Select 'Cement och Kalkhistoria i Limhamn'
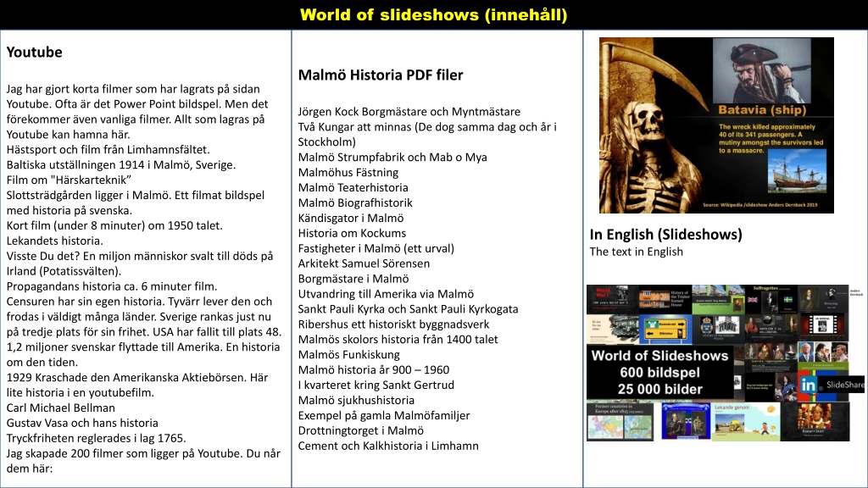 [x=388, y=446]
